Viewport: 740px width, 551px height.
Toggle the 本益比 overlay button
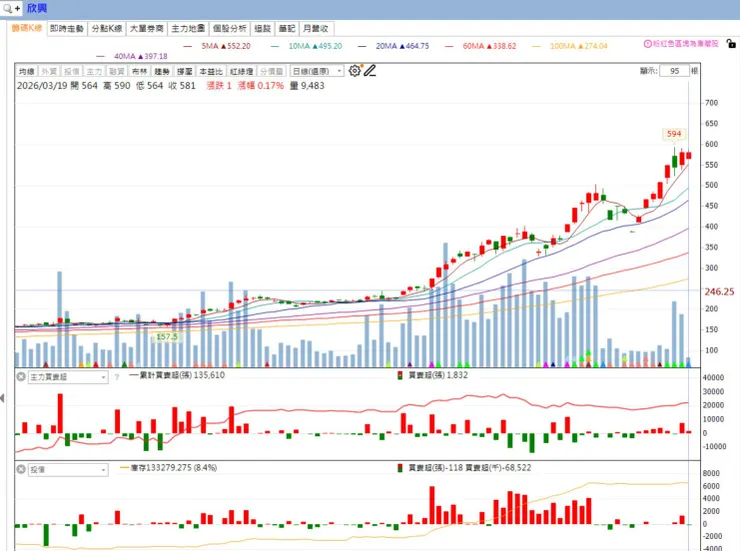pos(211,71)
